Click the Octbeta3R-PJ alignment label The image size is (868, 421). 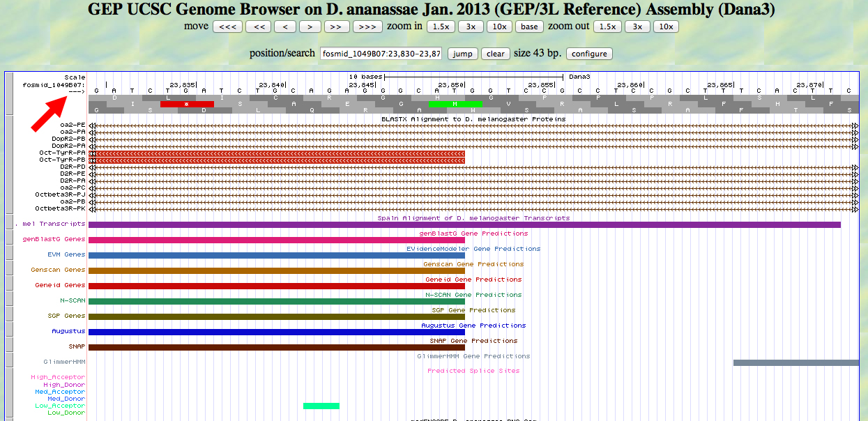[60, 194]
